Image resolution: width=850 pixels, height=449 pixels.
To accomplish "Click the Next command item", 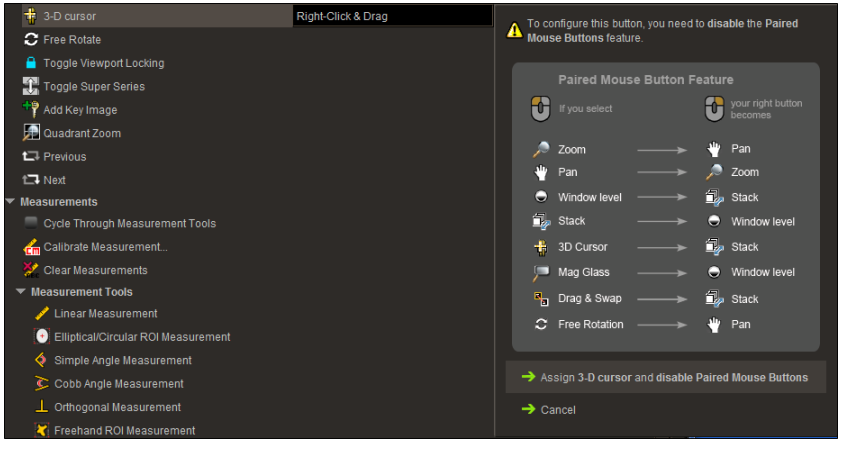I will pyautogui.click(x=54, y=180).
